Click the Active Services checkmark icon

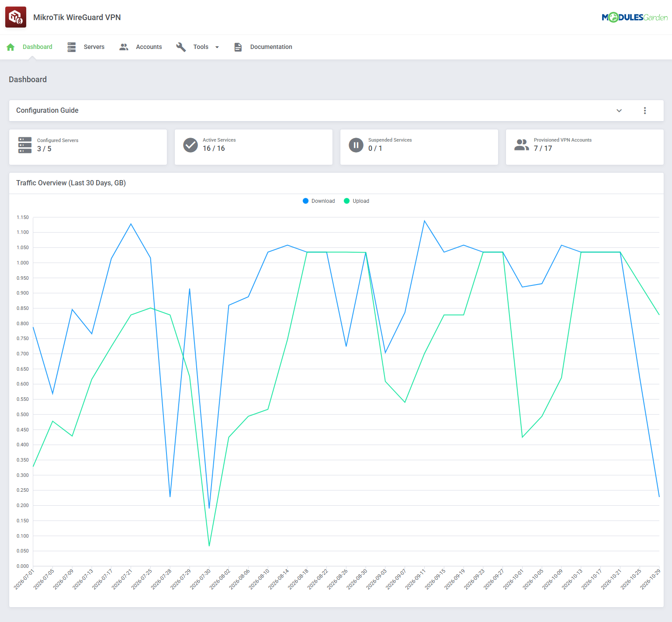191,145
